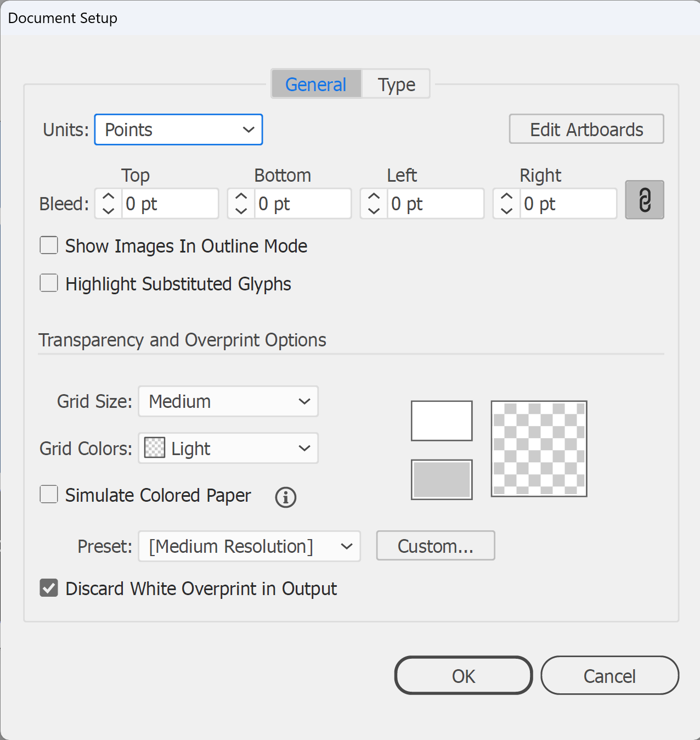This screenshot has height=740, width=700.
Task: Decrease the Right bleed value
Action: point(507,211)
